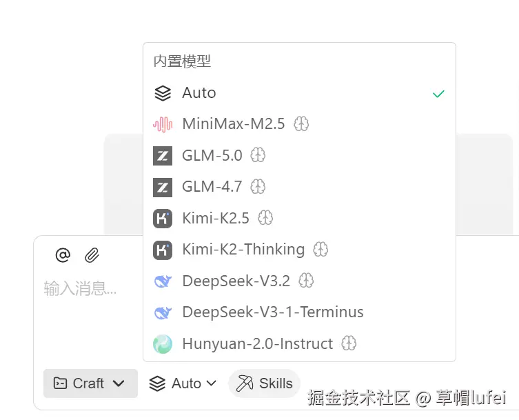This screenshot has width=519, height=420.
Task: Pick Hunyuan-2.0-Instruct from the list
Action: pyautogui.click(x=257, y=343)
